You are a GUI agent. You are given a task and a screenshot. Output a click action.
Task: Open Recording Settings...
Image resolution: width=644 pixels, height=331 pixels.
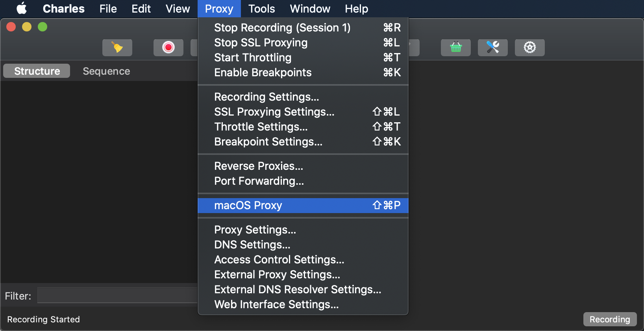[x=303, y=97]
